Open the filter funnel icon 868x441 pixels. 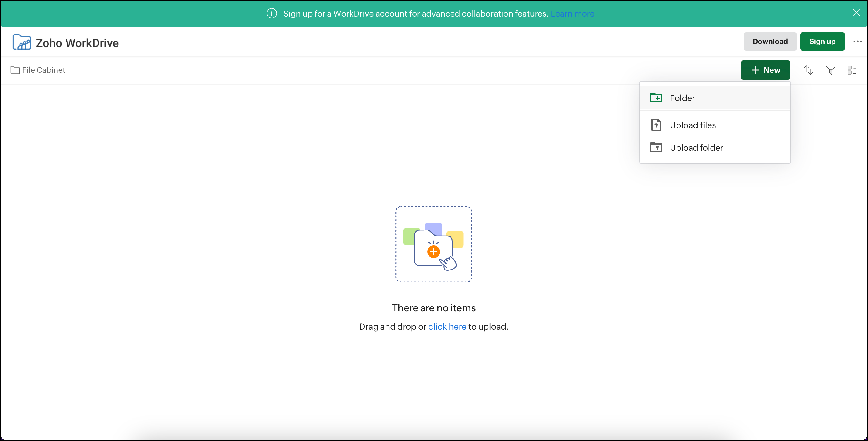[x=831, y=70]
